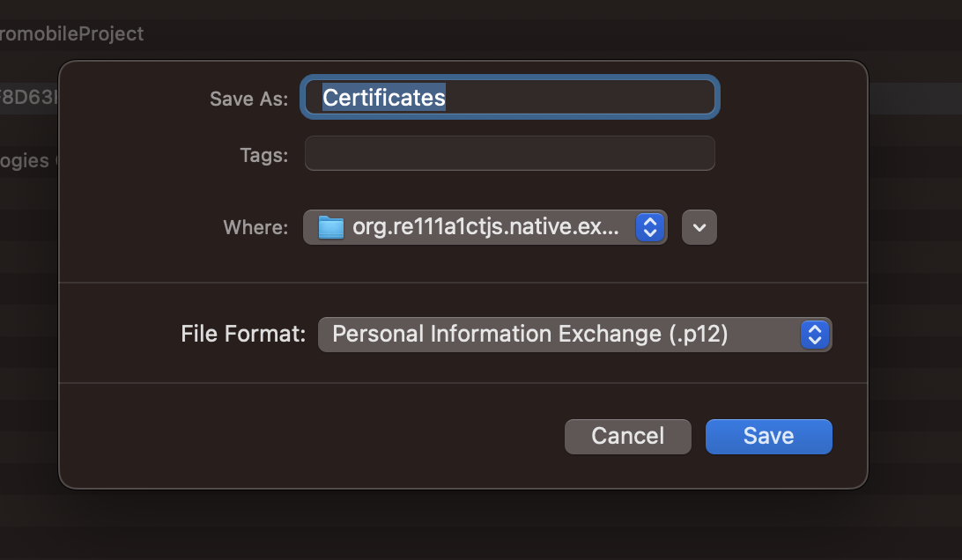Image resolution: width=962 pixels, height=560 pixels.
Task: Open the Where location popup menu
Action: 485,227
